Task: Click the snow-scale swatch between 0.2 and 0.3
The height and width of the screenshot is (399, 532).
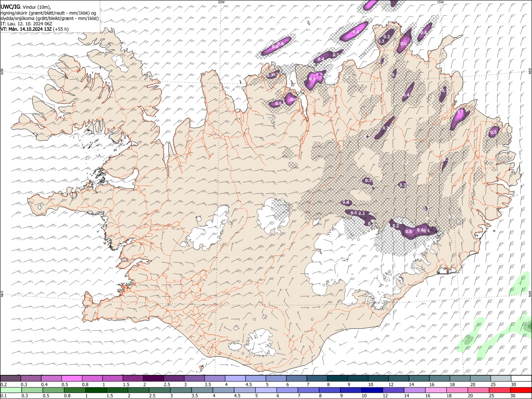Action: pyautogui.click(x=11, y=378)
